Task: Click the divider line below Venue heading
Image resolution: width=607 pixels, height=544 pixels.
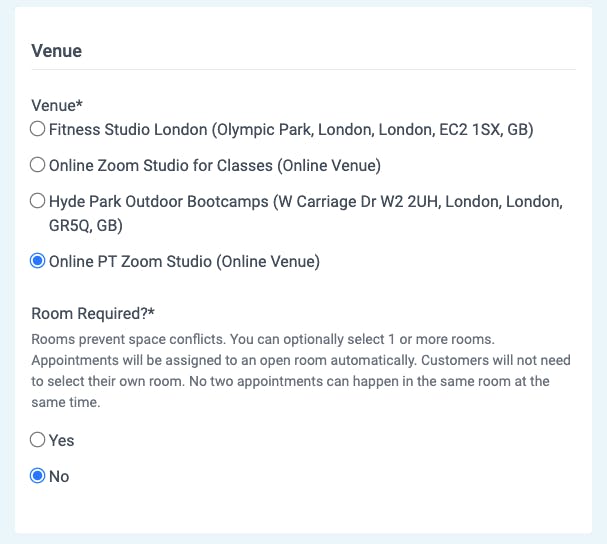Action: [x=304, y=70]
